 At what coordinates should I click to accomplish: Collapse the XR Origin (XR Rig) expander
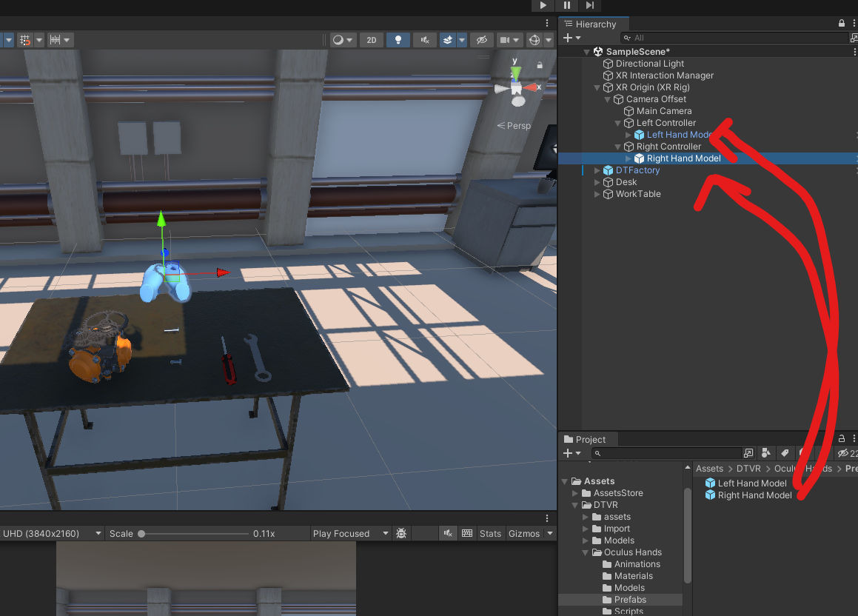tap(597, 87)
